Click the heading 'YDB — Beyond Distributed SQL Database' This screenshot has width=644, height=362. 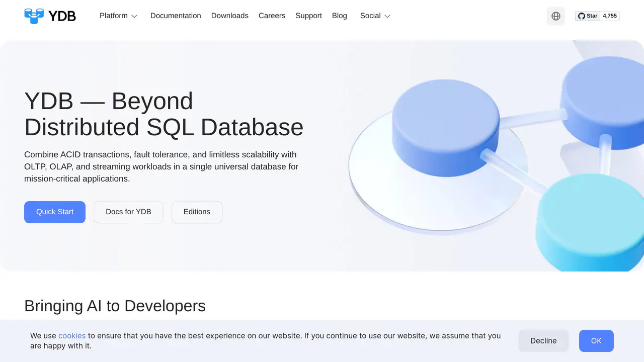(x=164, y=114)
